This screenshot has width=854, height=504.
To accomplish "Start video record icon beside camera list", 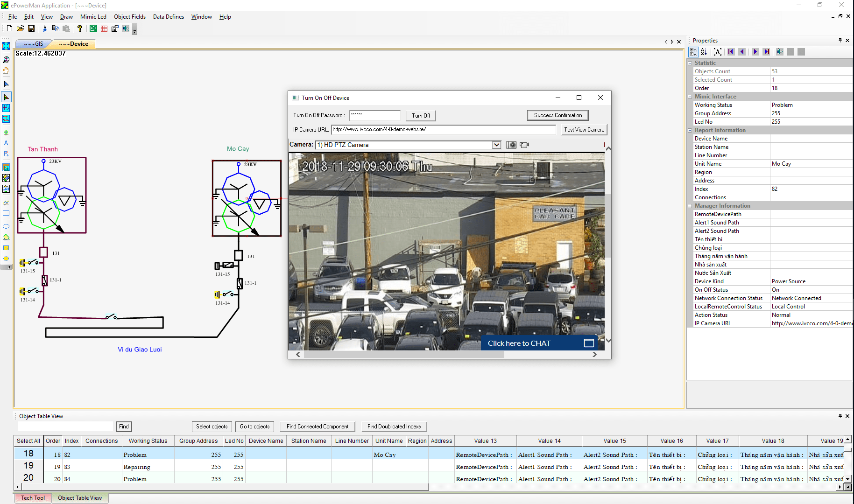I will [x=524, y=145].
